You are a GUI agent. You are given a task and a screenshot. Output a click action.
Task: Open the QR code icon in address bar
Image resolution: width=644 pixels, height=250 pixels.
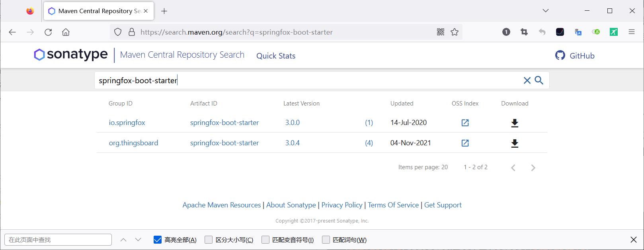(x=441, y=32)
